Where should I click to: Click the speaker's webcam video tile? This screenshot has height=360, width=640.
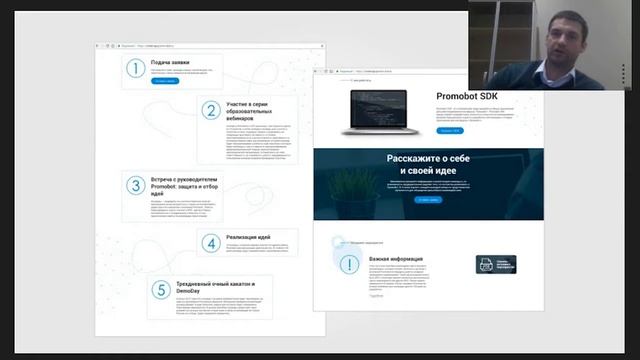(550, 44)
